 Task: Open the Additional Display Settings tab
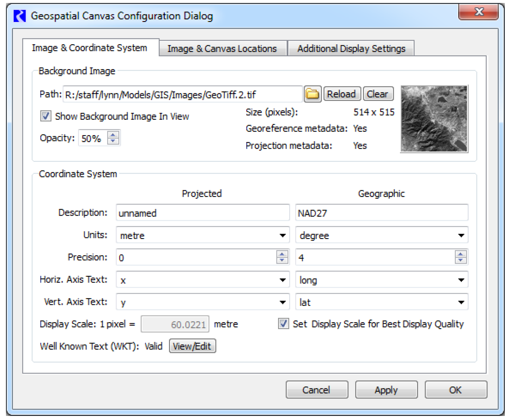(351, 49)
